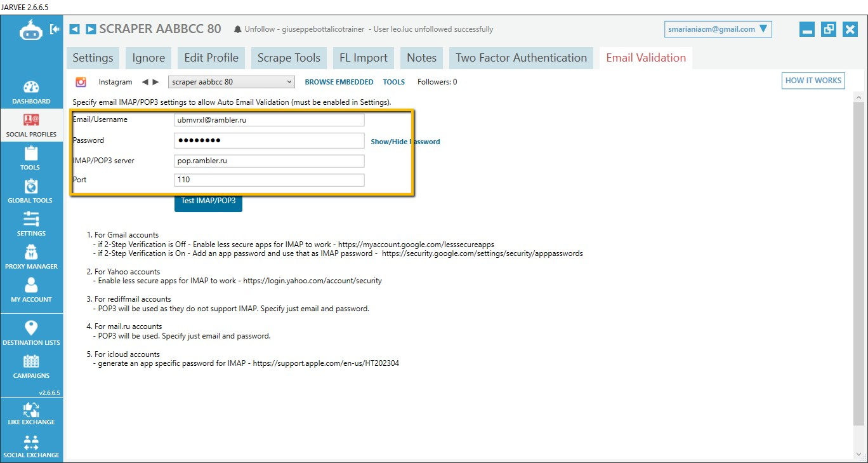This screenshot has height=463, width=868.
Task: Click the scrollbar down arrow
Action: [x=859, y=453]
